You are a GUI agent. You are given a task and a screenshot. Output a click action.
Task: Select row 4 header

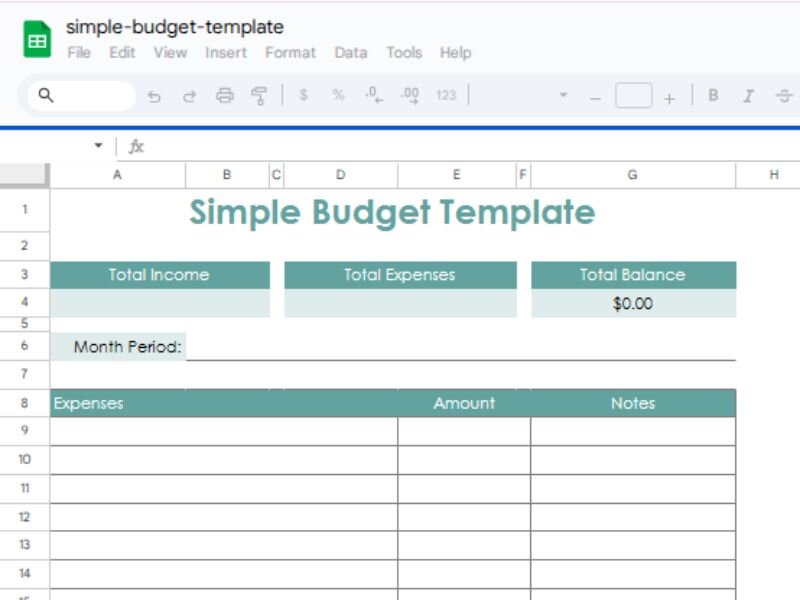(x=24, y=302)
